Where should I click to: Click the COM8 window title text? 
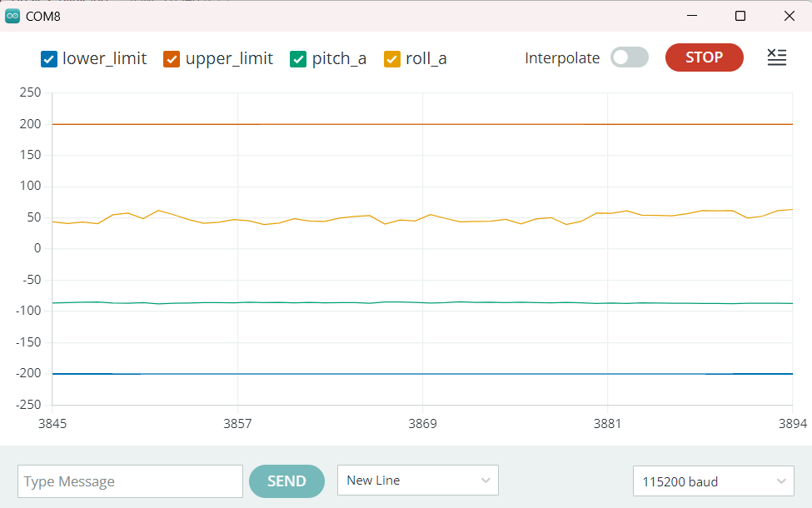click(43, 17)
